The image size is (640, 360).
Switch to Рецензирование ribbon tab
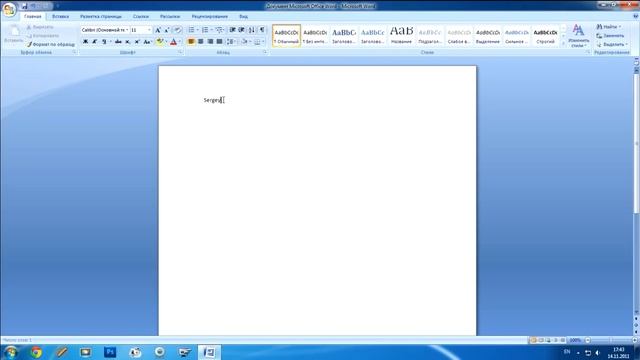click(210, 17)
